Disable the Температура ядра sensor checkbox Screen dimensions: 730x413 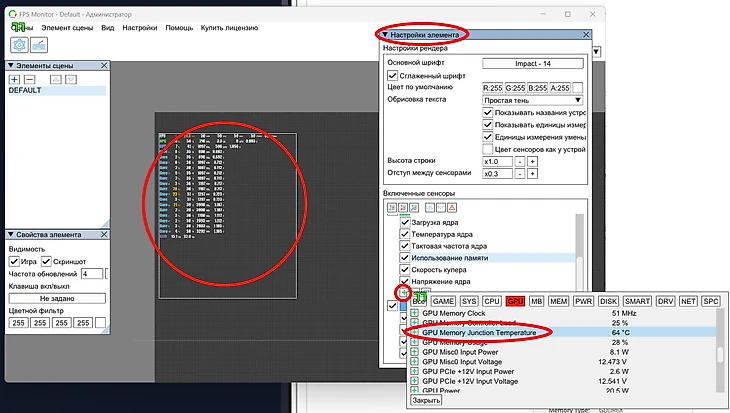pos(405,233)
